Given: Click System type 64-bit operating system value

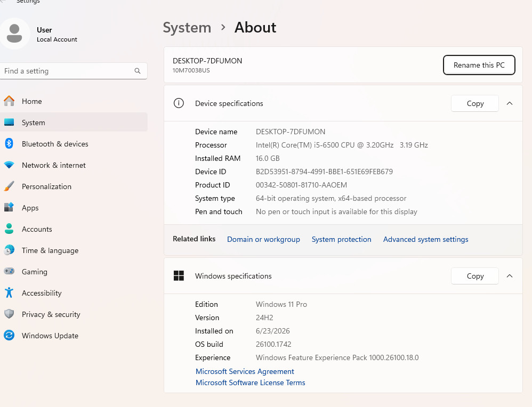Looking at the screenshot, I should coord(331,198).
